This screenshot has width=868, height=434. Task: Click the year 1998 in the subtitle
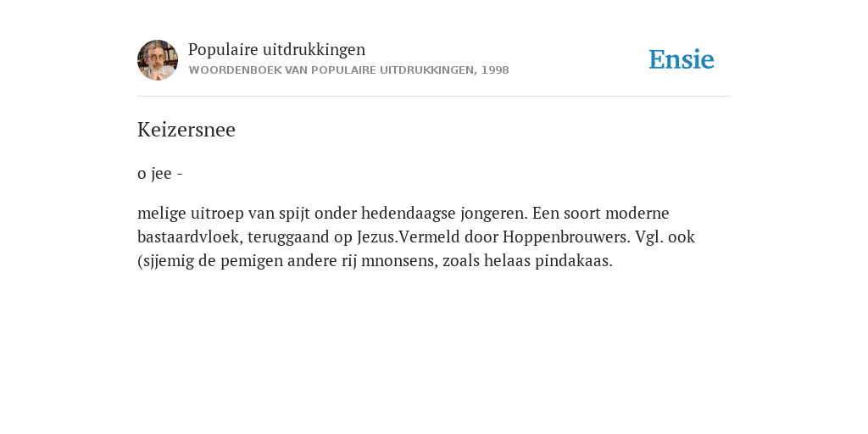coord(495,70)
